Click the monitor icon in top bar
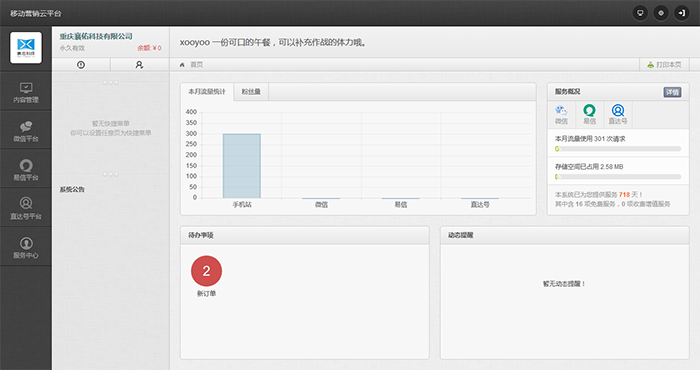The image size is (700, 370). click(x=640, y=13)
